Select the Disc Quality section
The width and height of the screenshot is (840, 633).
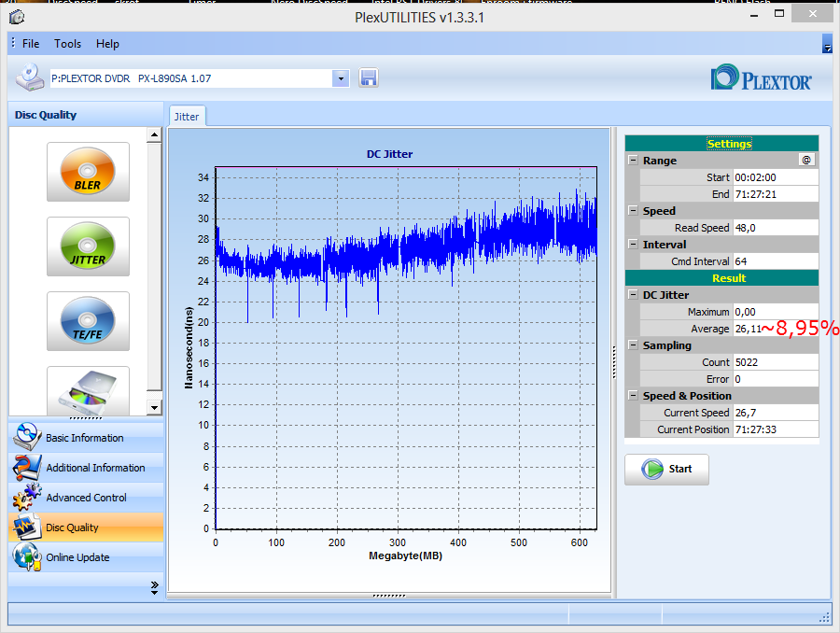tap(86, 527)
